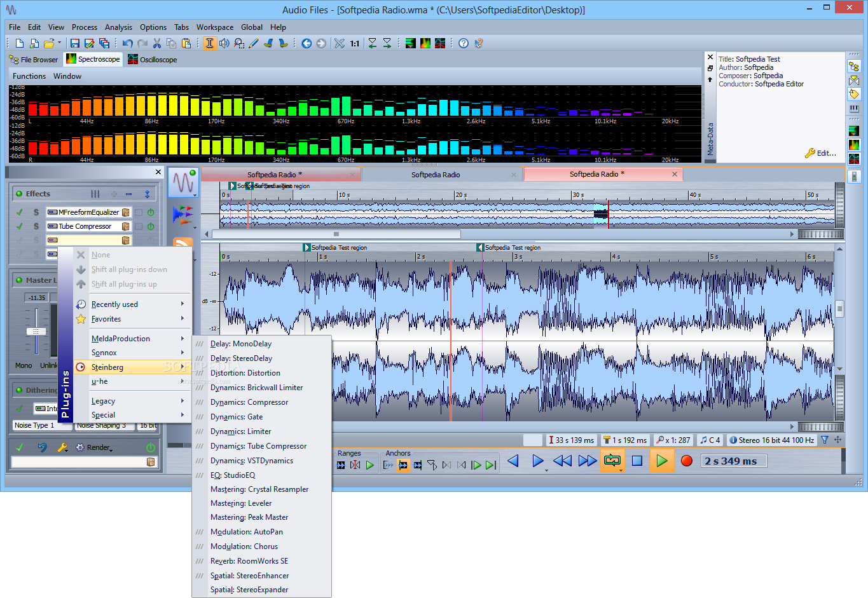Viewport: 868px width, 598px height.
Task: Click the blue back navigation arrow
Action: pyautogui.click(x=307, y=43)
